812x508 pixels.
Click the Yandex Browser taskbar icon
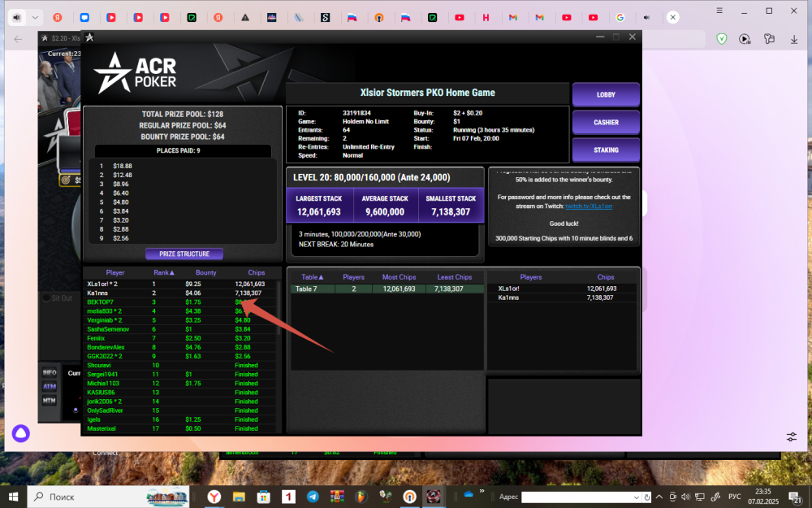coord(213,497)
